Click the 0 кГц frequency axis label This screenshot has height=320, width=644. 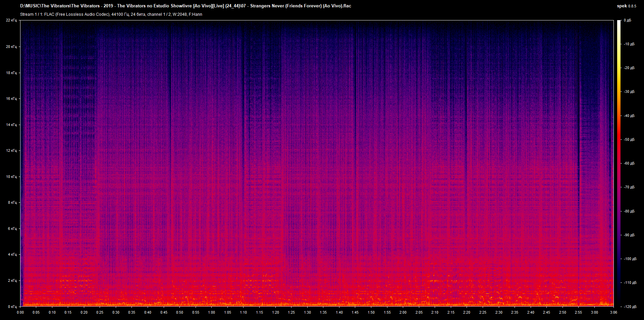coord(12,306)
